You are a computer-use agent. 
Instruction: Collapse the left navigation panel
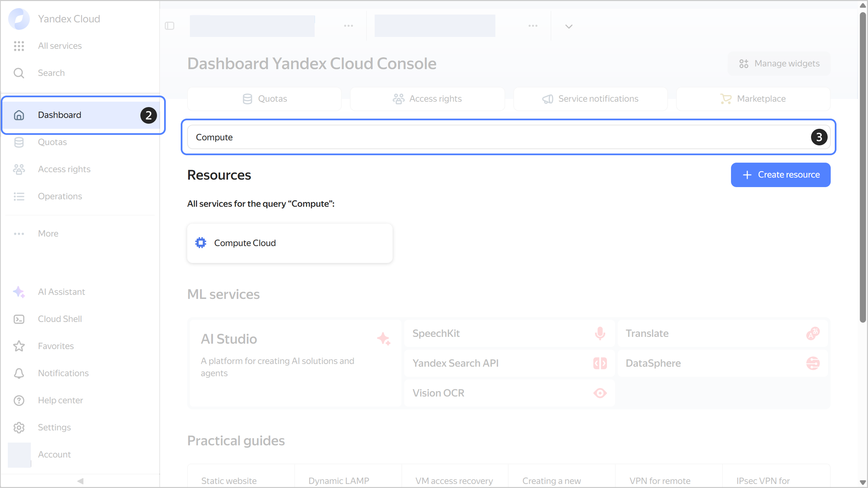81,481
